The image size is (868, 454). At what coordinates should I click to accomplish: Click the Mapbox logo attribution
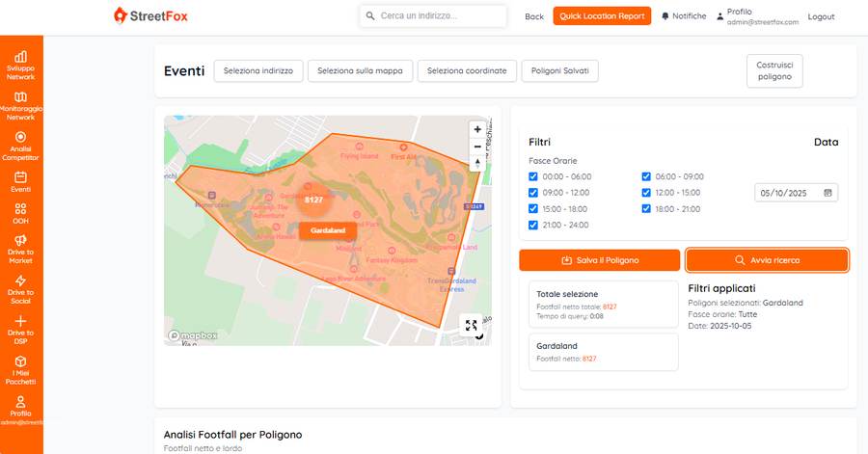193,335
